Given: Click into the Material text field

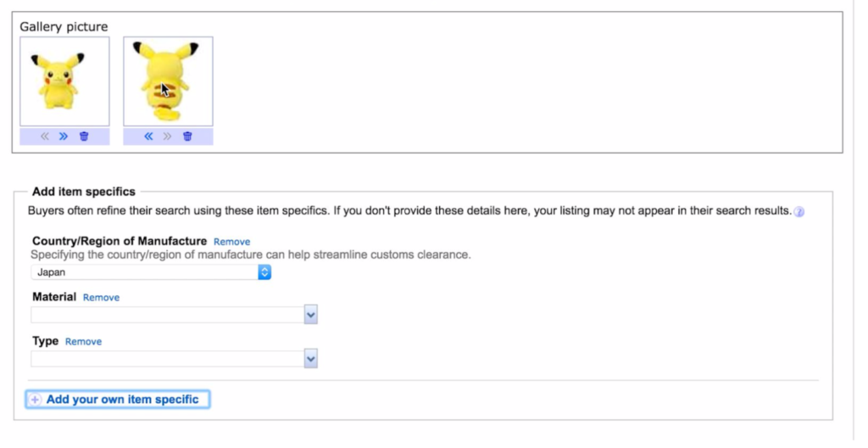Looking at the screenshot, I should point(167,315).
